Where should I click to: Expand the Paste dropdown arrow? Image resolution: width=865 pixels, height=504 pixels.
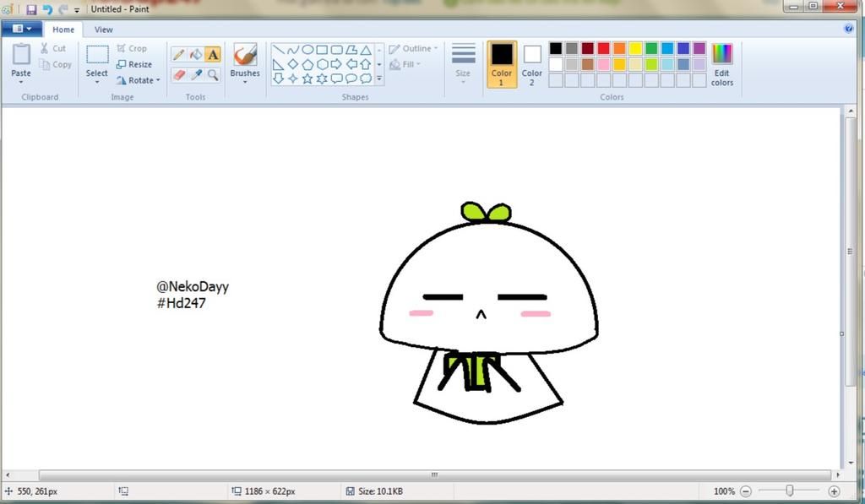coord(21,82)
